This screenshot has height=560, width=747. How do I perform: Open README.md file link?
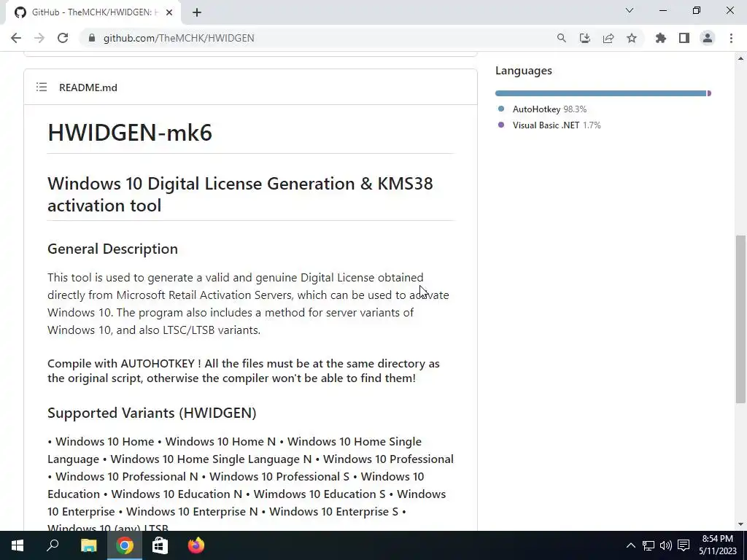pos(88,87)
